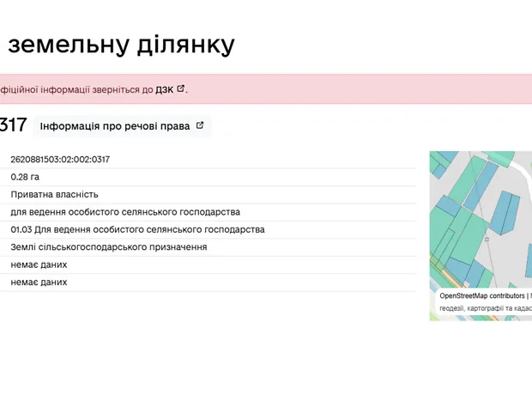Click the 317 parcel number heading

(x=13, y=125)
